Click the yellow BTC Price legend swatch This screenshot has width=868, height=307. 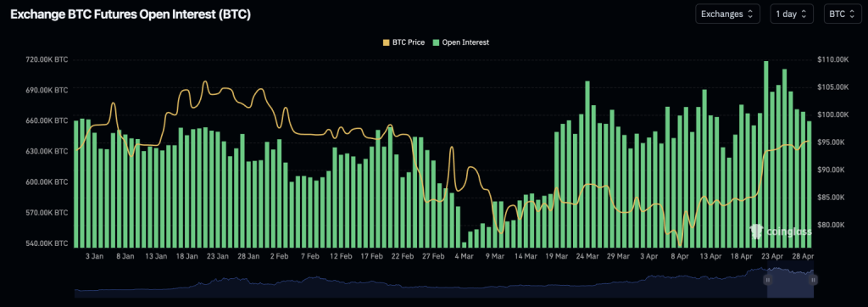point(387,42)
